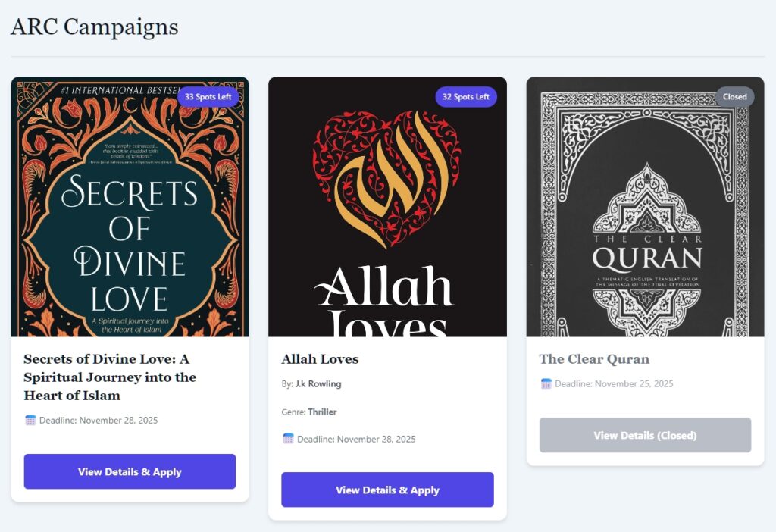
Task: Open the "Allah Loves" title link
Action: pos(320,359)
